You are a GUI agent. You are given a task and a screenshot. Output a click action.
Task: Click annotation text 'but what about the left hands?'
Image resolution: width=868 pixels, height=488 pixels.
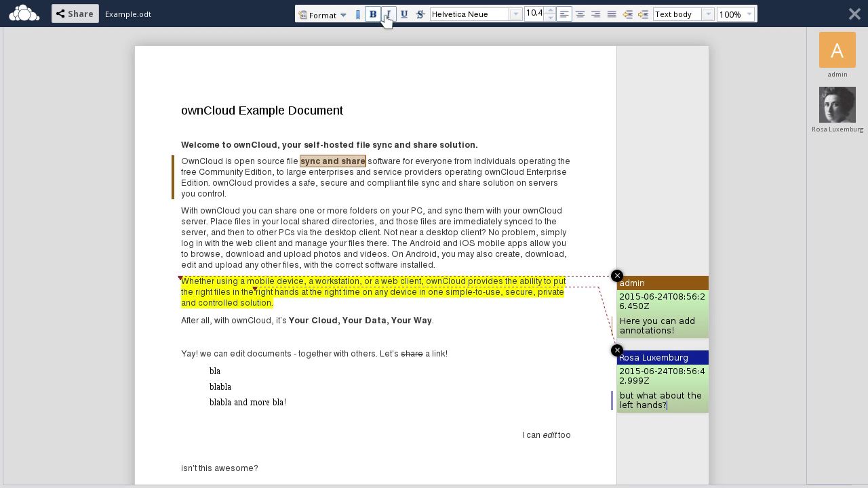pos(660,401)
